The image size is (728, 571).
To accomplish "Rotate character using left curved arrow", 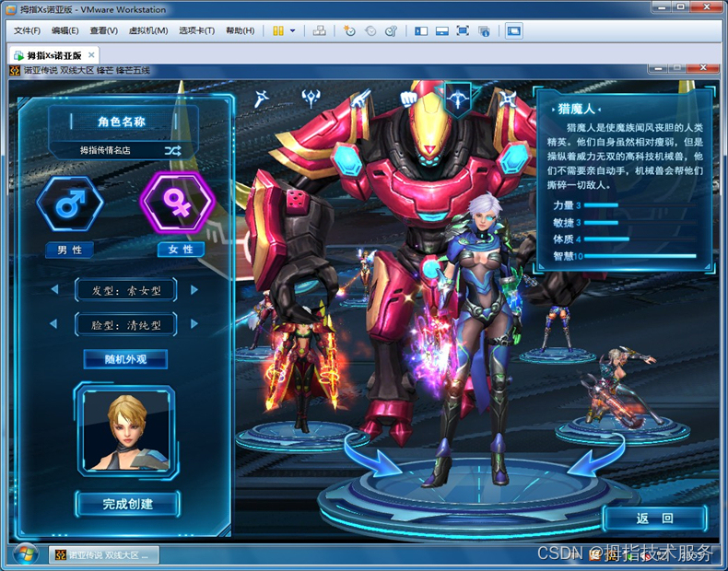I will (371, 456).
